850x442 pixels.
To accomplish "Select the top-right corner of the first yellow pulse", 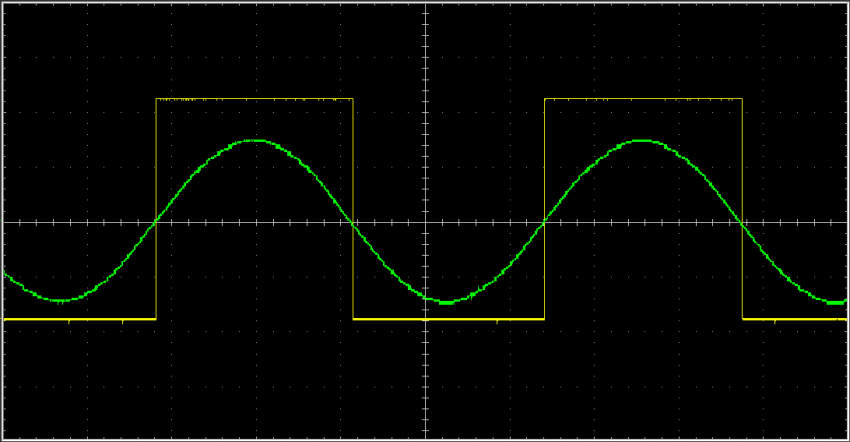I will click(x=353, y=99).
